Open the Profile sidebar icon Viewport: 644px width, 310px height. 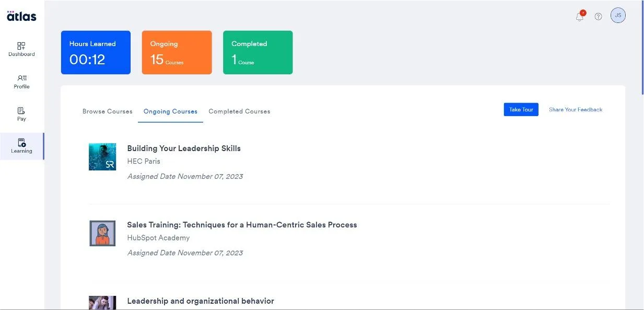(21, 78)
